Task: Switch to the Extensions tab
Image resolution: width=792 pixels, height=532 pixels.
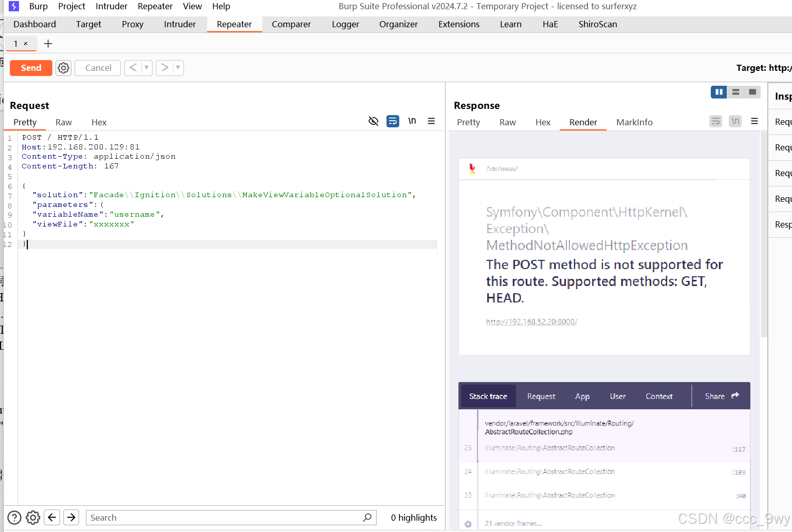Action: [459, 24]
